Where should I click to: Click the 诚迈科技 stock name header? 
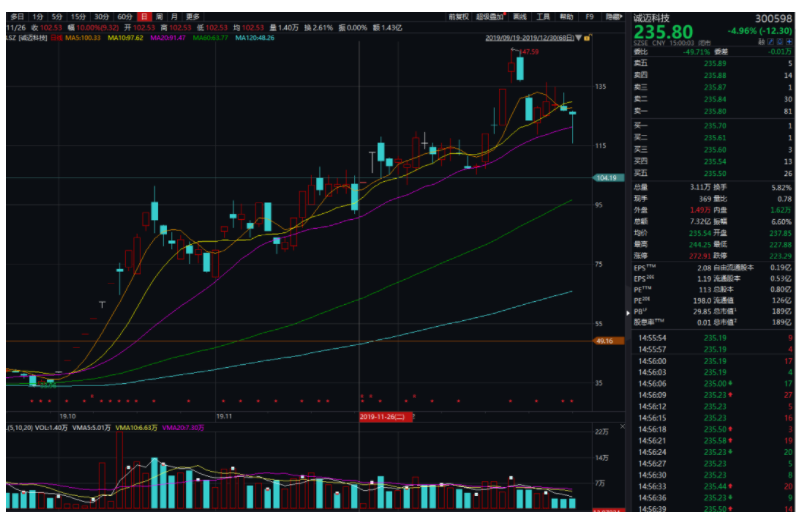(x=653, y=18)
